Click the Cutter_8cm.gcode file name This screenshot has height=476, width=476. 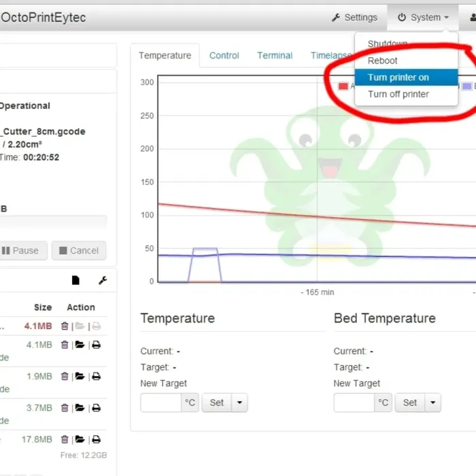(43, 131)
